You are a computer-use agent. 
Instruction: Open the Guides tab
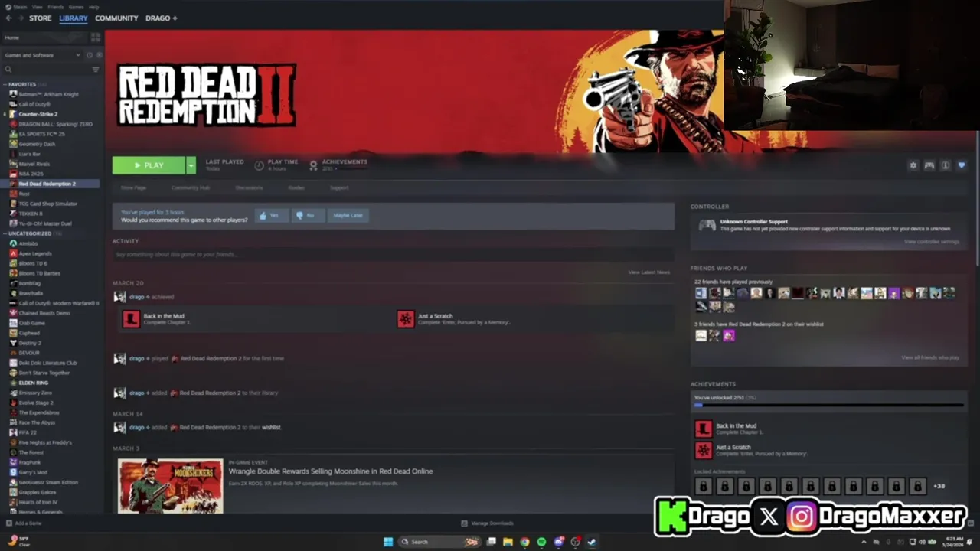click(296, 187)
